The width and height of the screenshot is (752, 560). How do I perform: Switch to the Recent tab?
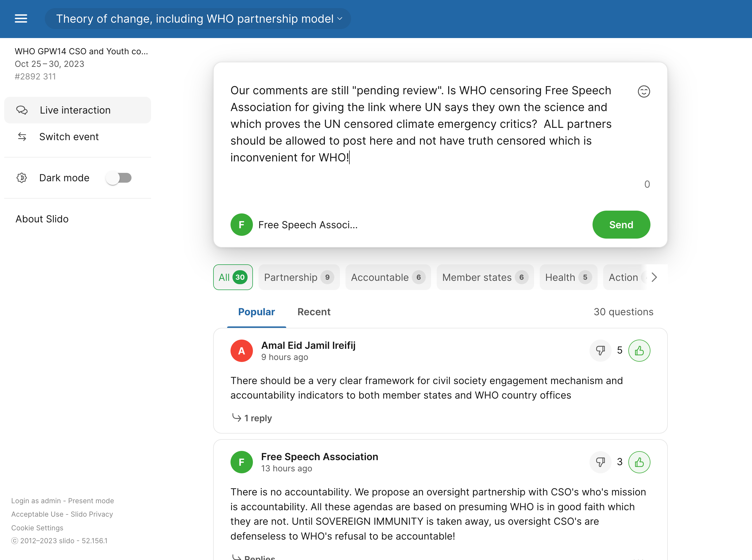pos(314,312)
